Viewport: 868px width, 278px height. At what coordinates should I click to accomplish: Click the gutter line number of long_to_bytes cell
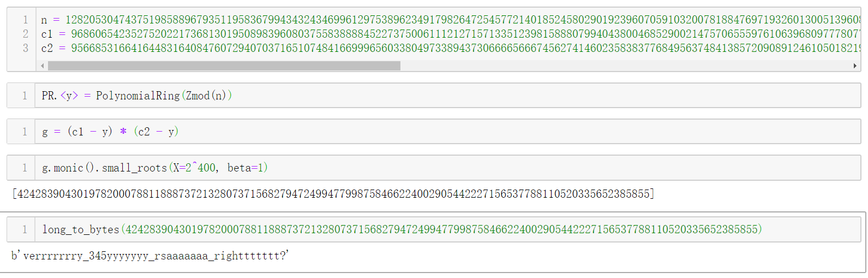click(x=25, y=229)
